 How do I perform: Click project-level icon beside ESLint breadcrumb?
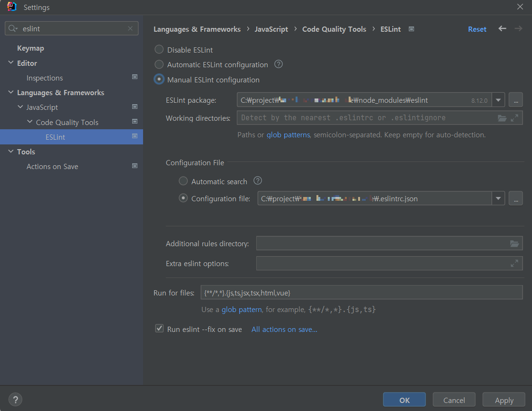[x=411, y=29]
